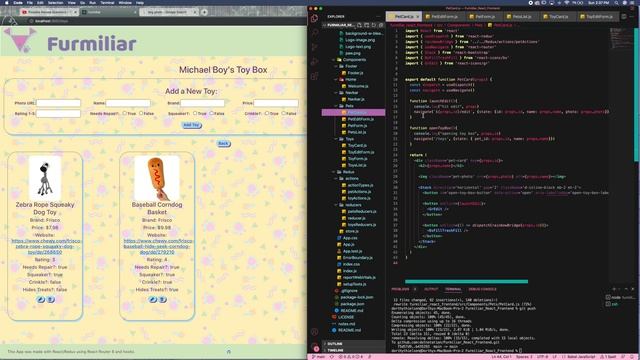Select Squeaker True radio button

195,113
